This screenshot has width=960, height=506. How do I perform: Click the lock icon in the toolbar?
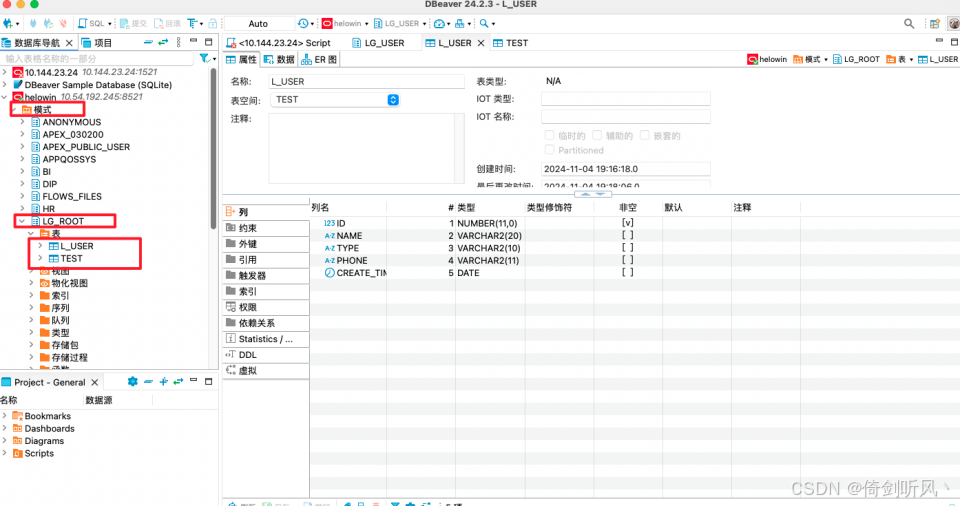click(x=212, y=23)
